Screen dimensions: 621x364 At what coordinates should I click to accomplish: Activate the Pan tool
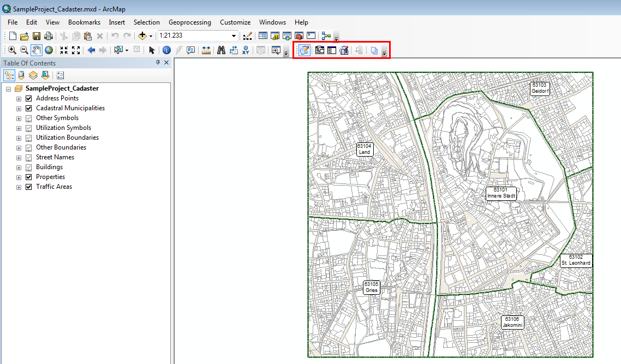click(37, 50)
